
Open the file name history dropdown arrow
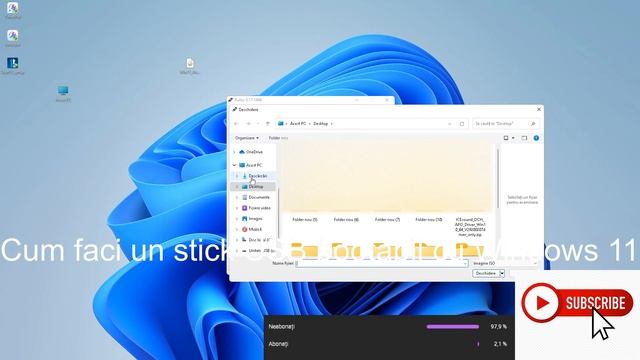point(465,264)
